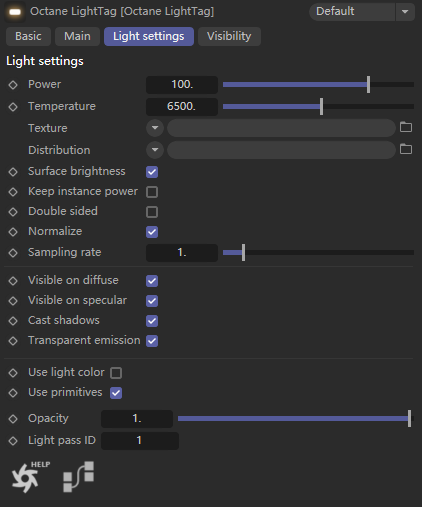Screen dimensions: 422x507
Task: Uncheck Visible on specular
Action: click(152, 301)
